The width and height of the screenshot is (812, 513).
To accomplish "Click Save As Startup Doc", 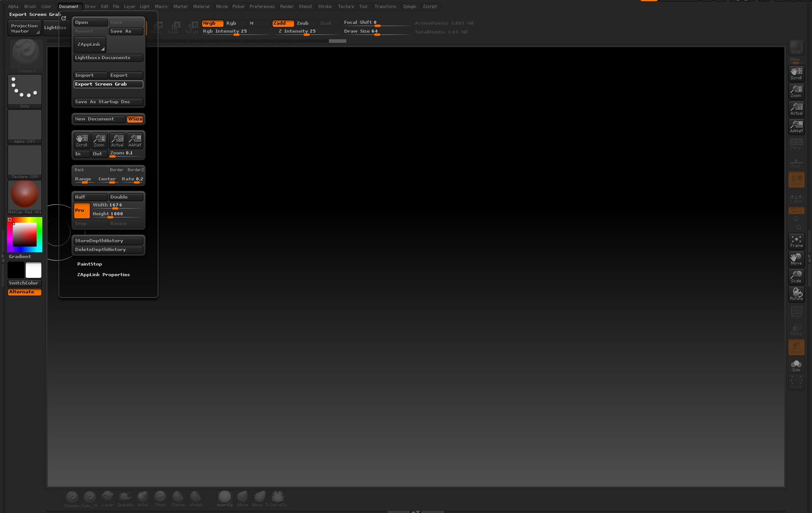I will pyautogui.click(x=108, y=102).
